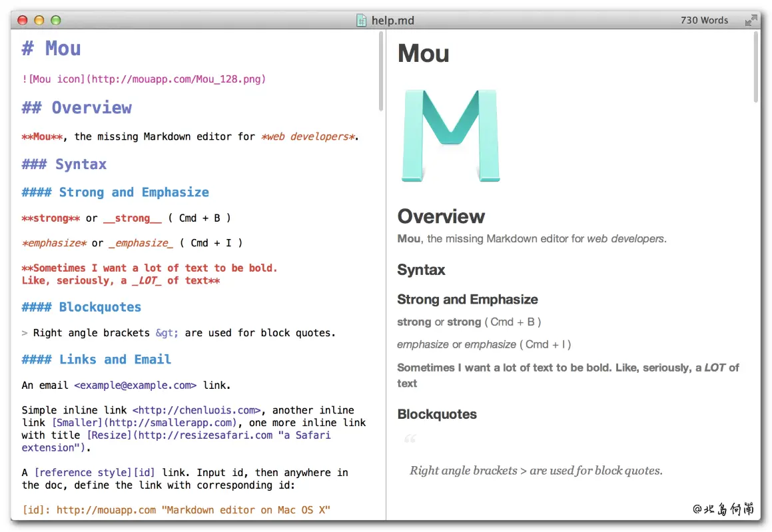772x532 pixels.
Task: Click the 'extension").' line in the editor
Action: [56, 448]
